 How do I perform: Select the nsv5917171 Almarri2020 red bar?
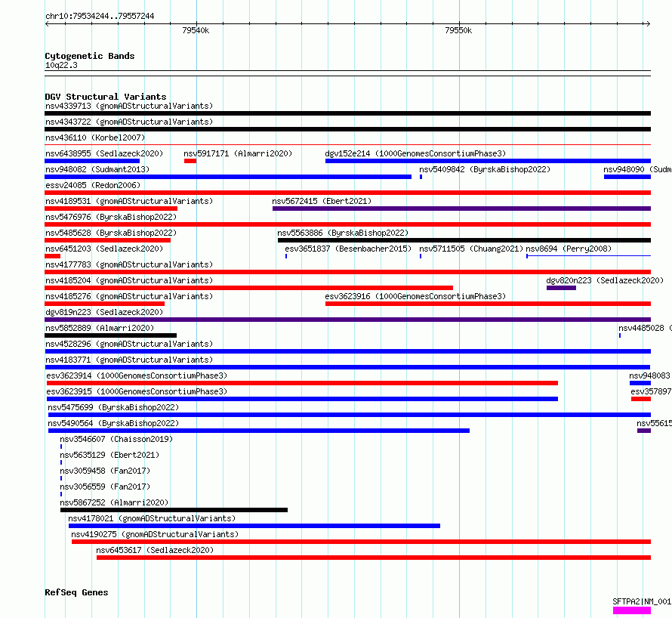click(190, 161)
